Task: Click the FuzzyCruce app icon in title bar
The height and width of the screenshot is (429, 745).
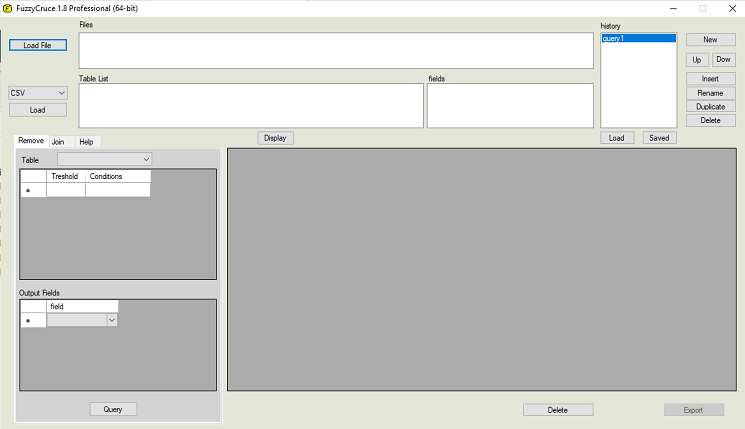Action: 8,8
